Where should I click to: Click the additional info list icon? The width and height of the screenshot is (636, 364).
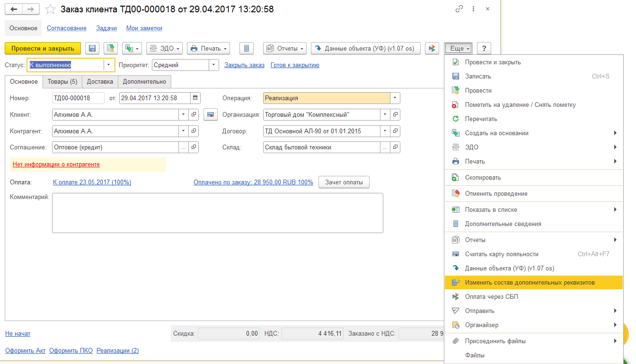pyautogui.click(x=246, y=48)
